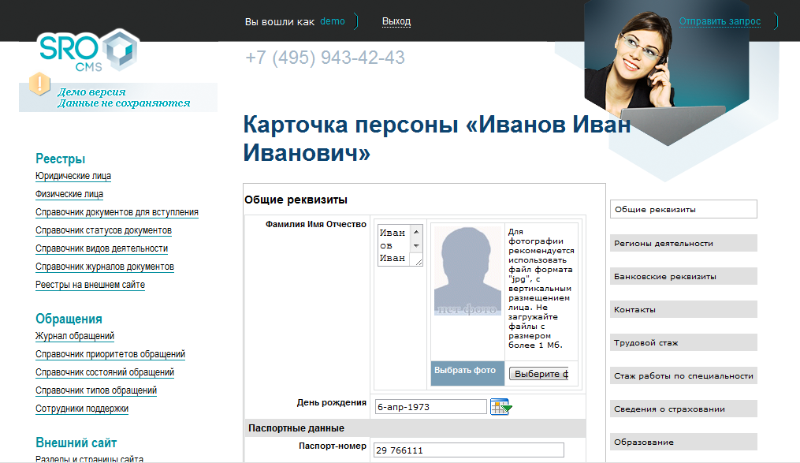Go to Банковские реквизиты tab
Viewport: 800px width, 463px height.
[x=682, y=276]
